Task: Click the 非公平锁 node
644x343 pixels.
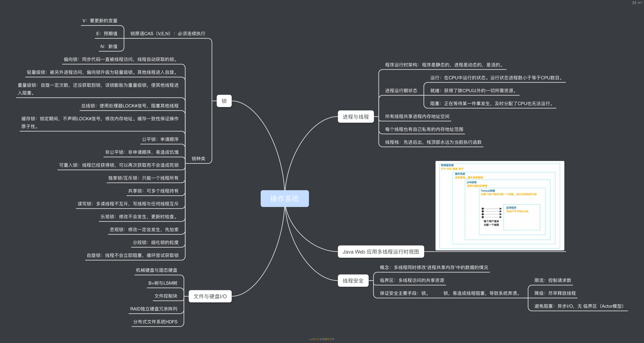Action: tap(142, 152)
